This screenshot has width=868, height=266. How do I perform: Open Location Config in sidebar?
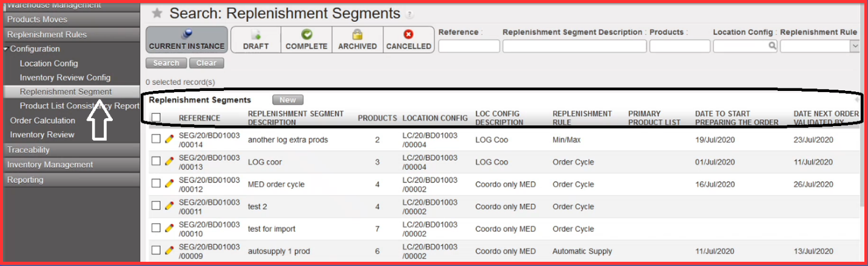49,64
